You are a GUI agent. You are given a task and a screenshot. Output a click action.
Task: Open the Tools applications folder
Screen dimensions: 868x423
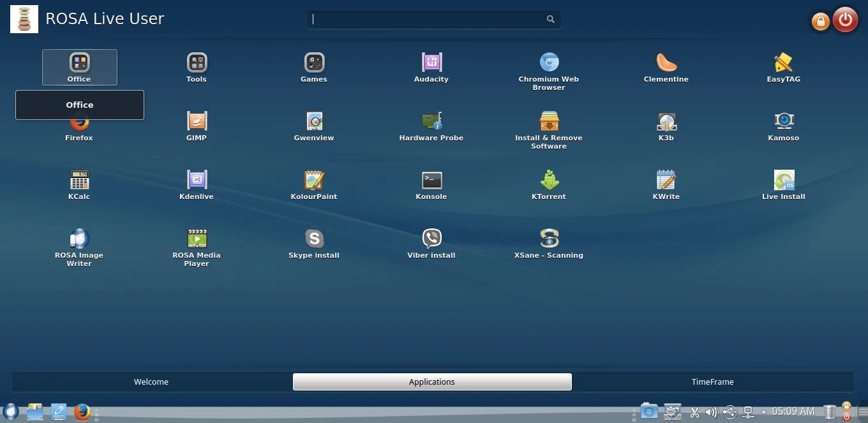(x=197, y=67)
